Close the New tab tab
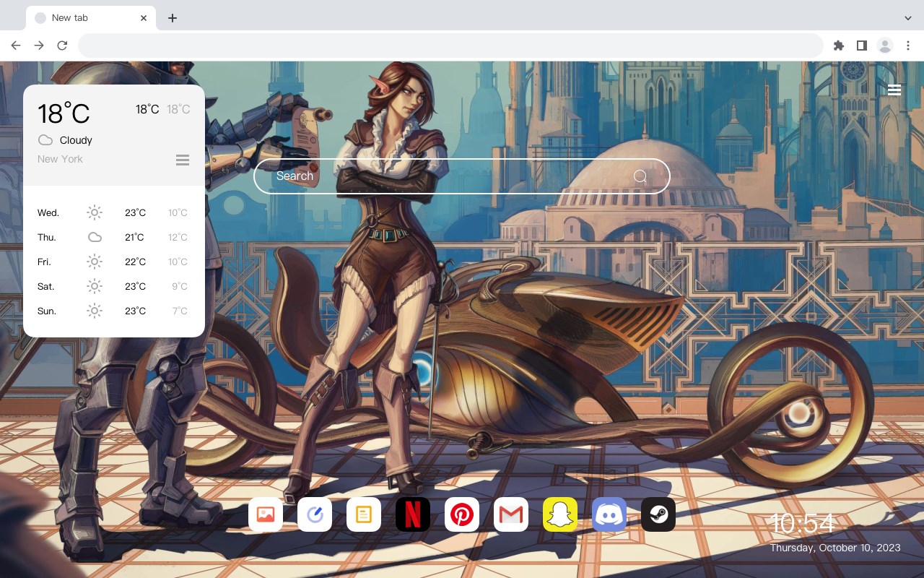This screenshot has height=578, width=924. coord(144,18)
